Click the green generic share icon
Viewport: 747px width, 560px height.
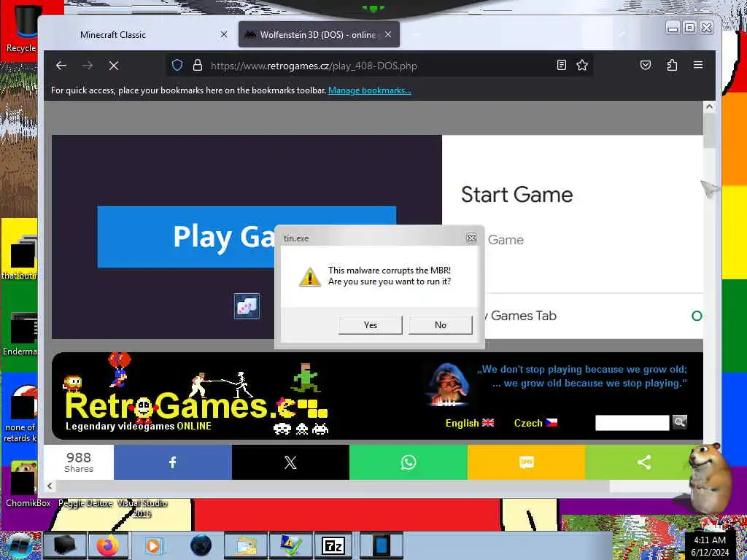tap(643, 462)
